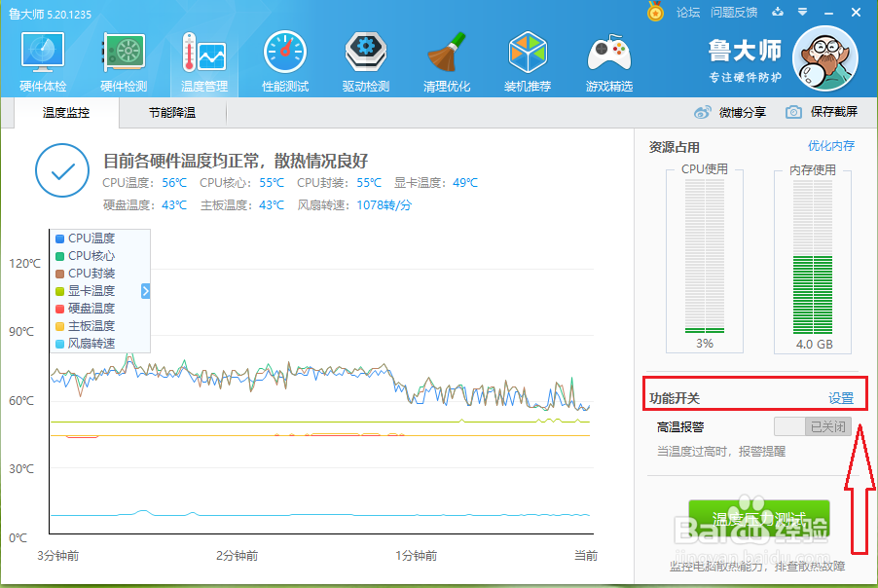Click the 鲁大师 avatar portrait

point(825,58)
